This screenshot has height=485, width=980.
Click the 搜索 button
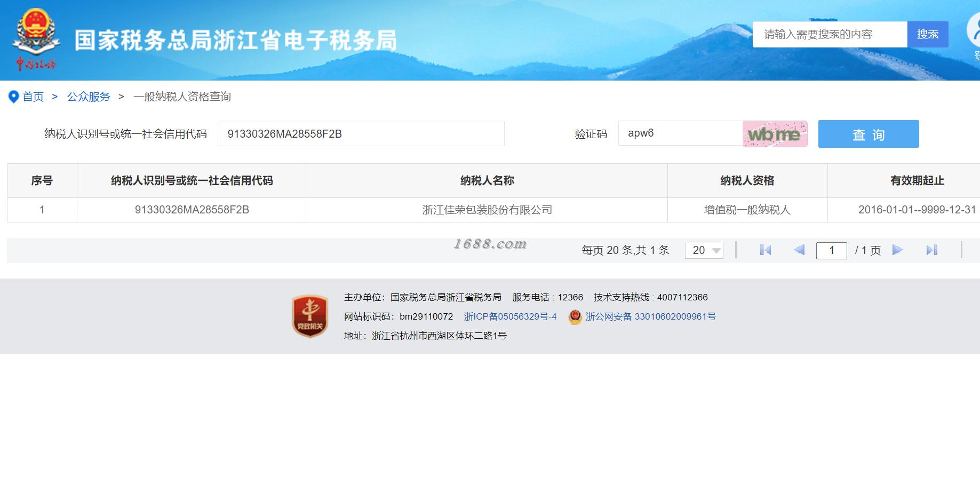928,35
